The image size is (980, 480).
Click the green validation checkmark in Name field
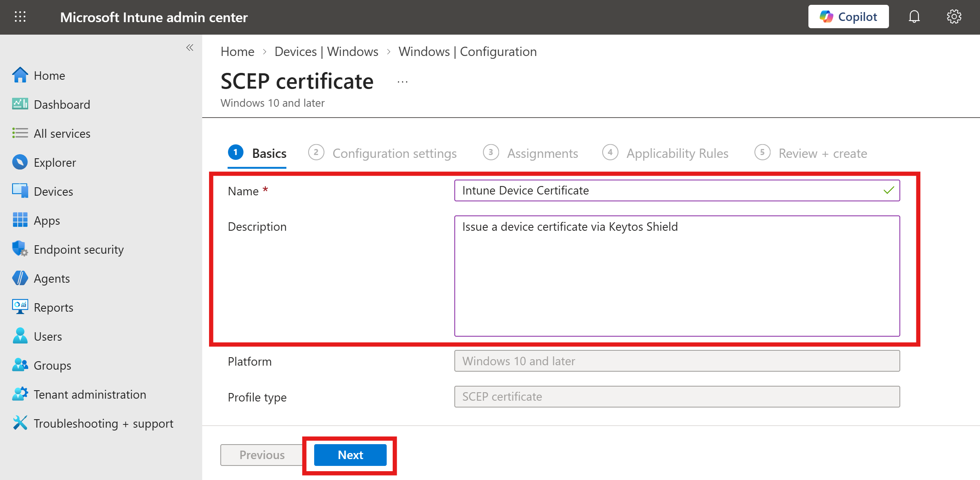click(889, 190)
